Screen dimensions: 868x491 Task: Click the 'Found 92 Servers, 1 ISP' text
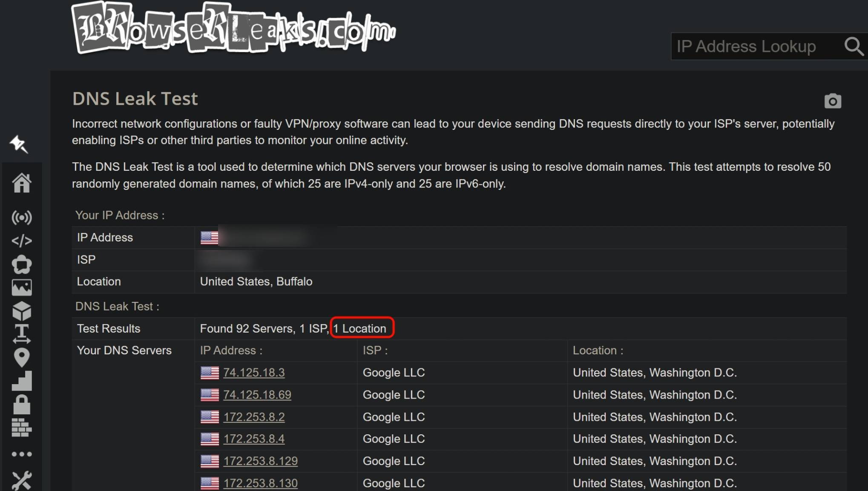pos(264,328)
